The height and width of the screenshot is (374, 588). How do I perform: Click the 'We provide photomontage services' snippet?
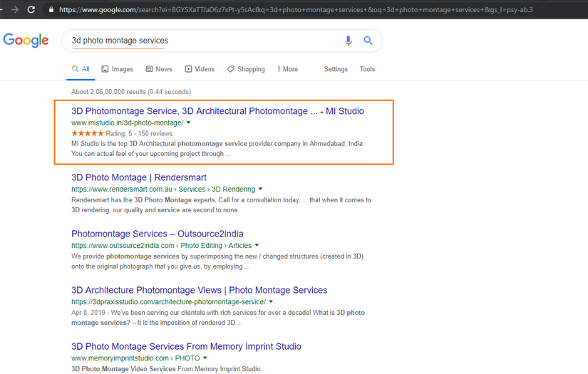(x=217, y=261)
